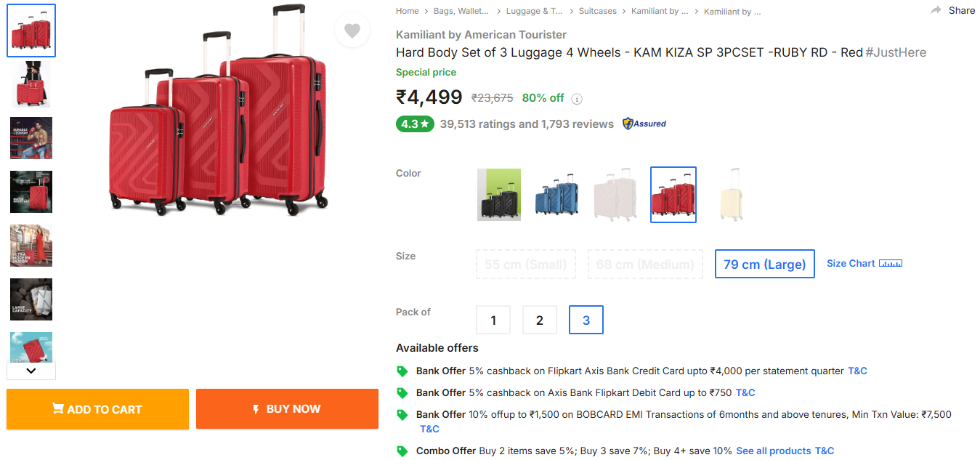Click the Flipkart Assured badge
The height and width of the screenshot is (460, 980).
[644, 124]
